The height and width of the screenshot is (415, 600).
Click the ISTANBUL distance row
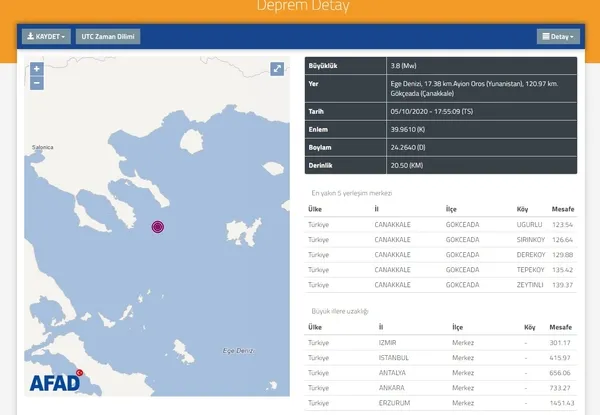pyautogui.click(x=441, y=358)
